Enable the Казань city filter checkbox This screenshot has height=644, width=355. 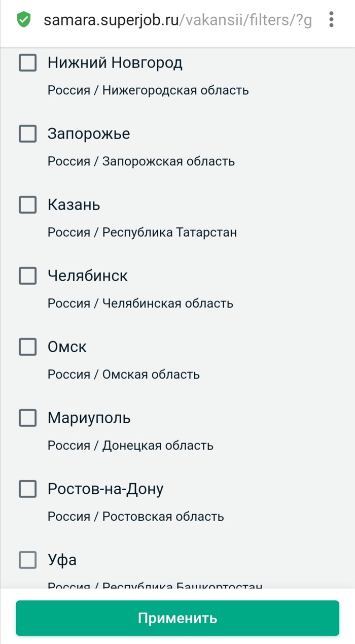pos(27,205)
